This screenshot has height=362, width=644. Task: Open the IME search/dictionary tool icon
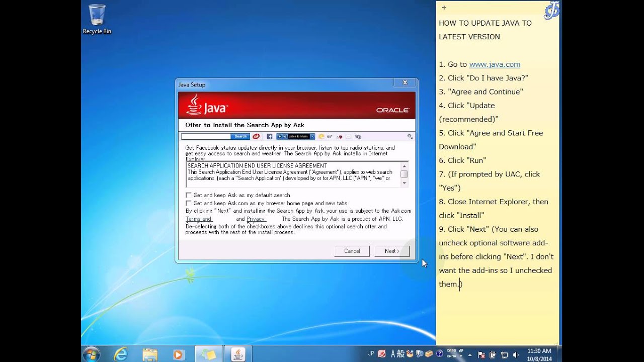[x=420, y=354]
